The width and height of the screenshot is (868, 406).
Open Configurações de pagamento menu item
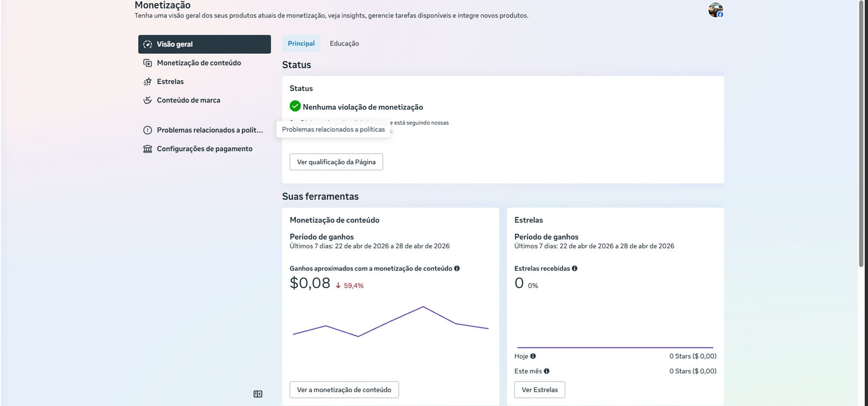tap(205, 149)
